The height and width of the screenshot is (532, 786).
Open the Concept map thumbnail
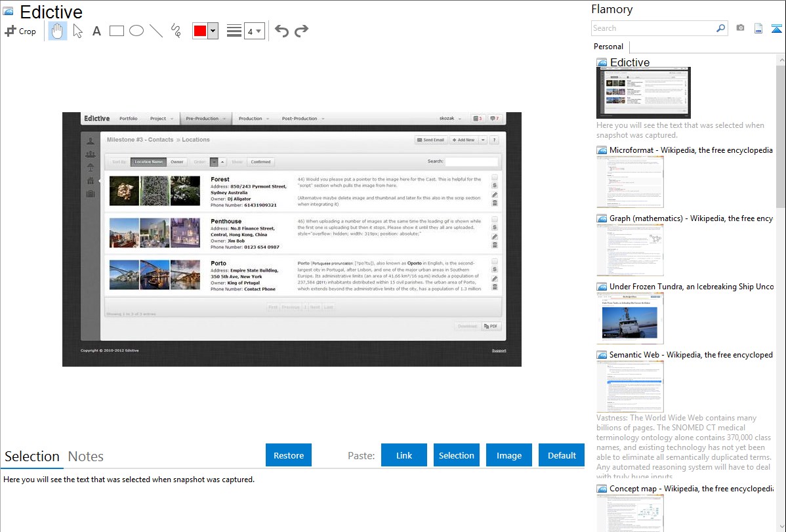click(x=630, y=513)
